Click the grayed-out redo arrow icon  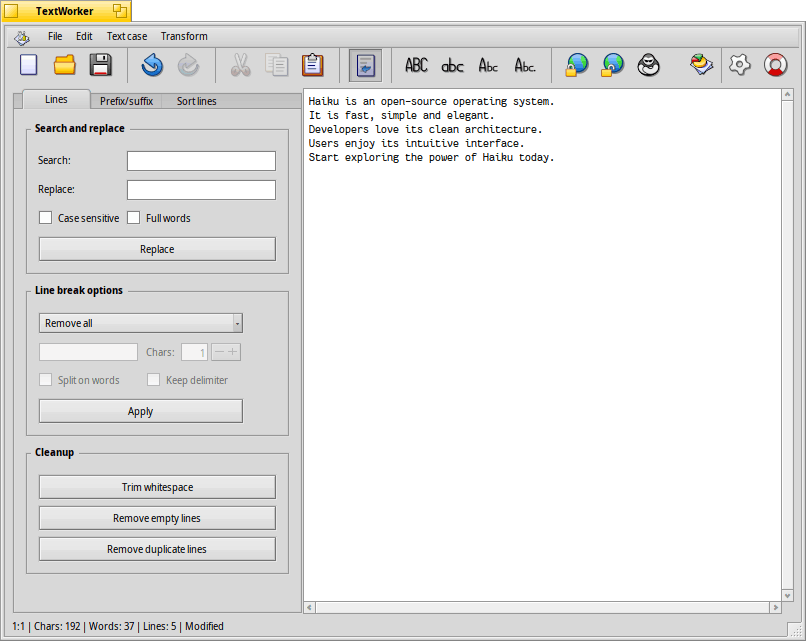pyautogui.click(x=188, y=65)
